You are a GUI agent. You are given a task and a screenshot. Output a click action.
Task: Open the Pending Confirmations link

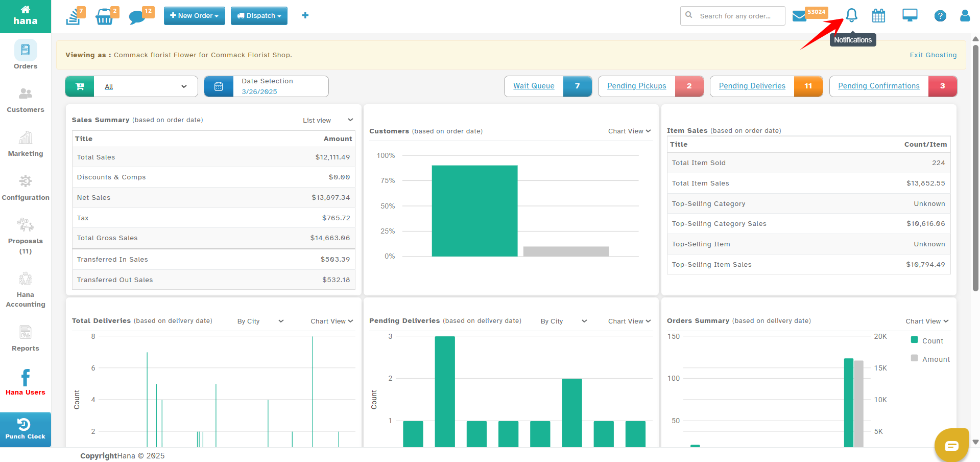(x=878, y=86)
